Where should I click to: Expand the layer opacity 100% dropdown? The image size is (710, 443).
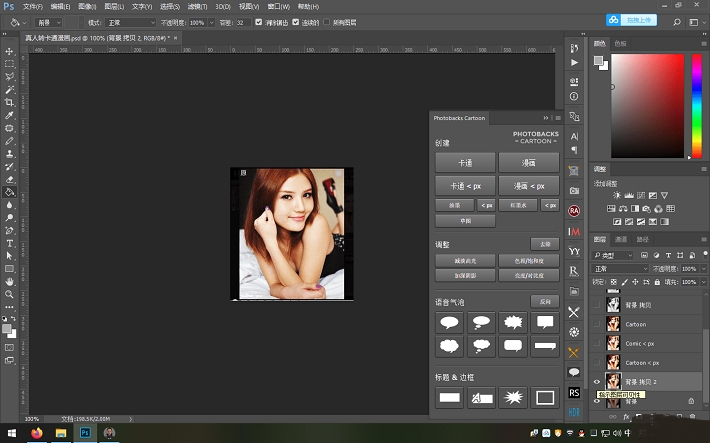click(703, 269)
